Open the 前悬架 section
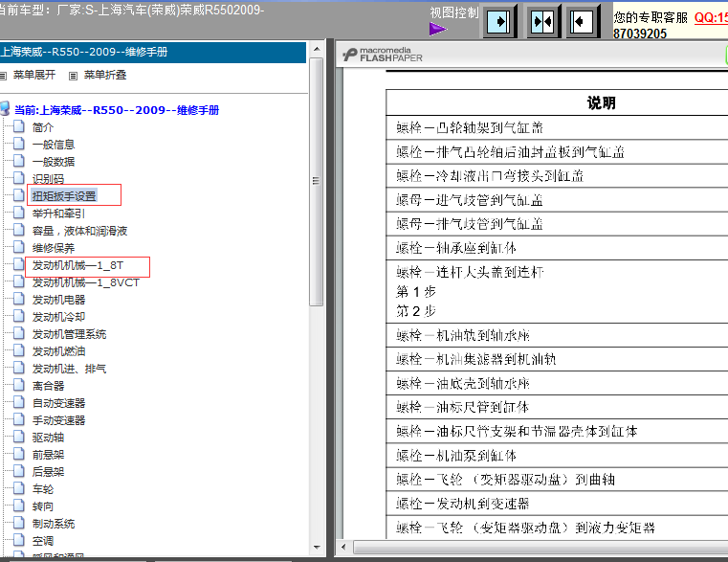The image size is (728, 562). [48, 455]
